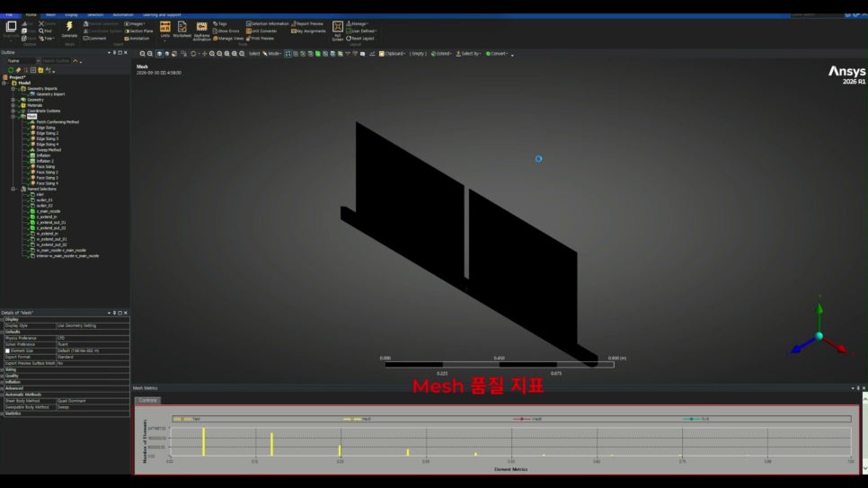
Task: Click Section Plane tool
Action: pos(138,31)
